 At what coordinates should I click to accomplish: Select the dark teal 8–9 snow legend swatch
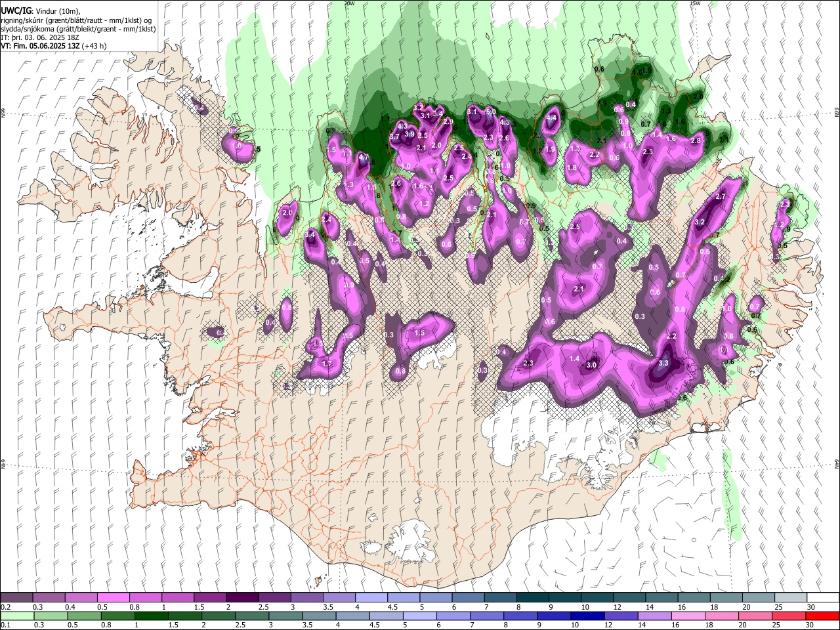point(532,598)
